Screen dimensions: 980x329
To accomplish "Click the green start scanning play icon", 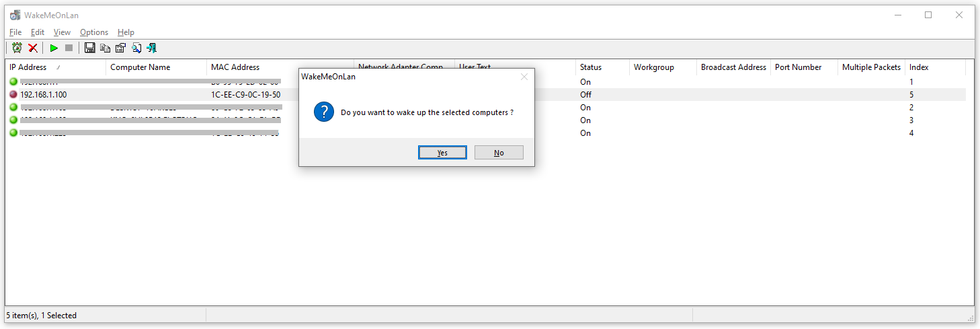I will 54,48.
